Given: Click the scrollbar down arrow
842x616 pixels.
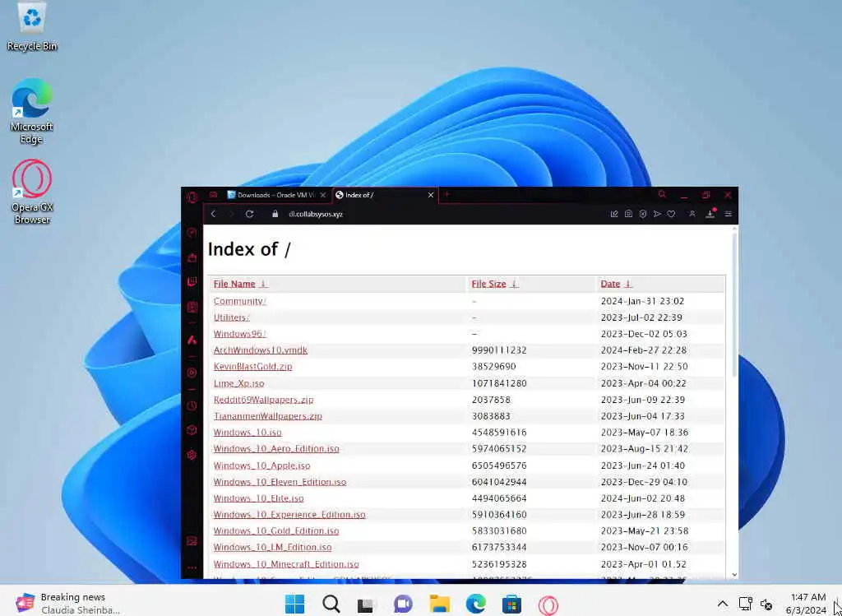Looking at the screenshot, I should pos(734,575).
